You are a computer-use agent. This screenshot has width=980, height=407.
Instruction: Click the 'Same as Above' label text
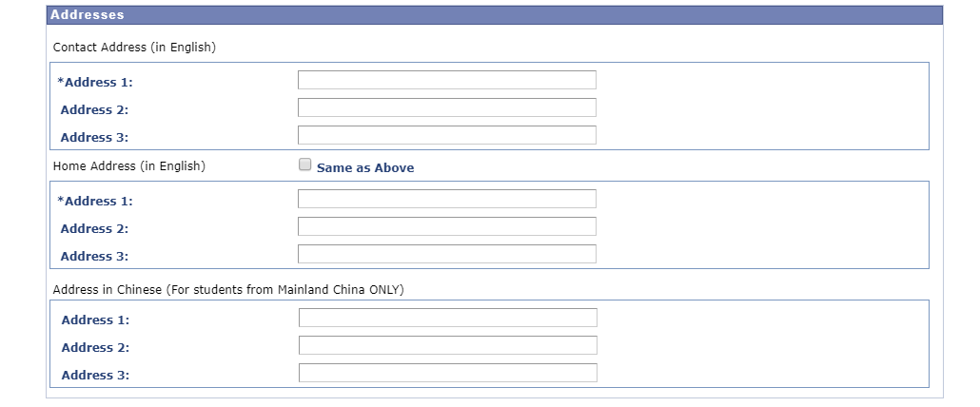(x=365, y=168)
